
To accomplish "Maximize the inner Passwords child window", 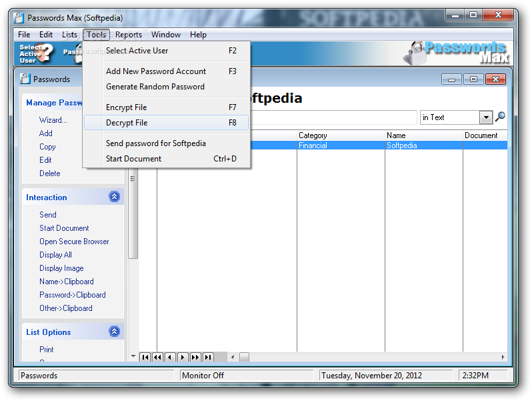I will point(473,79).
